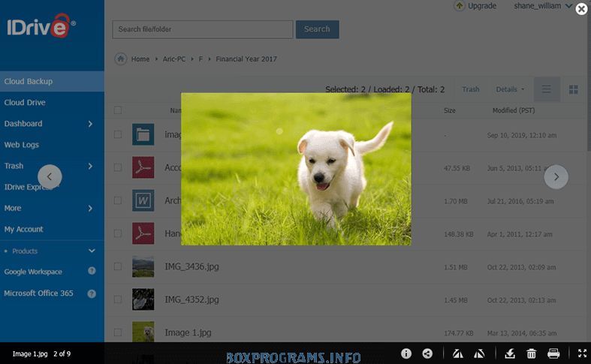The width and height of the screenshot is (591, 364).
Task: Close the image preview overlay
Action: point(581,9)
